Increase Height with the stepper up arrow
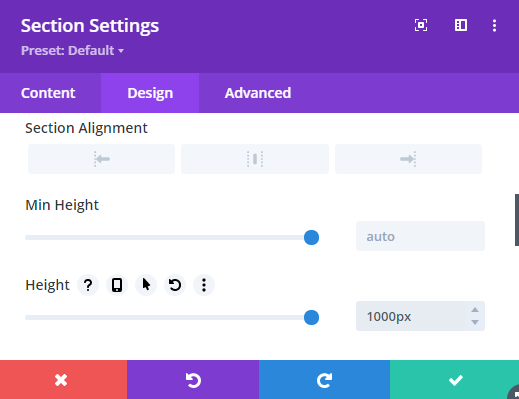 (475, 310)
